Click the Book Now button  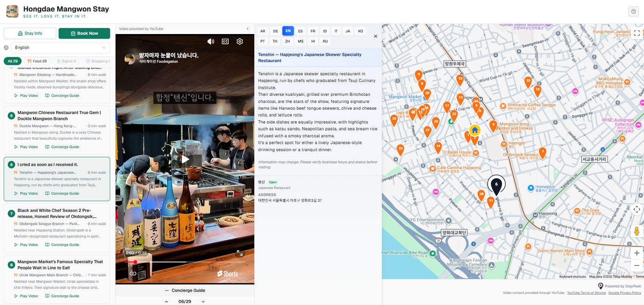(84, 33)
